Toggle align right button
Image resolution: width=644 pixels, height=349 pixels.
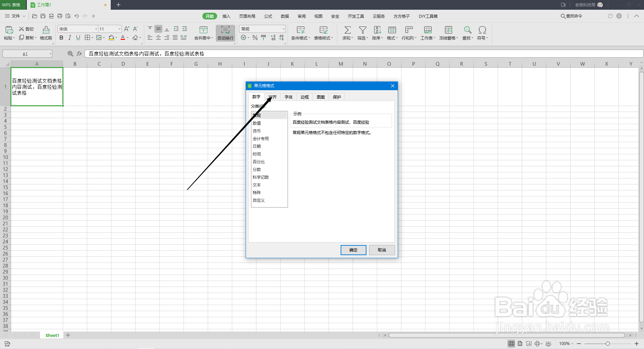(x=167, y=38)
